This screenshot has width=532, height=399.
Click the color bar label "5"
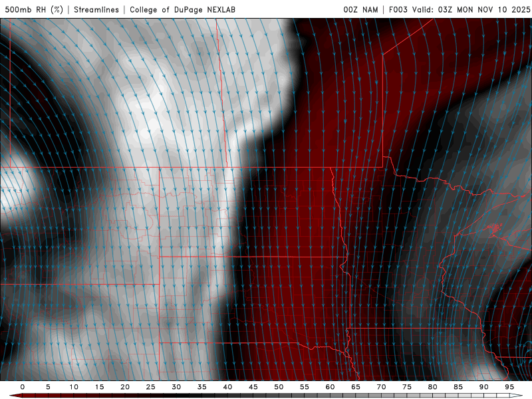click(x=48, y=387)
